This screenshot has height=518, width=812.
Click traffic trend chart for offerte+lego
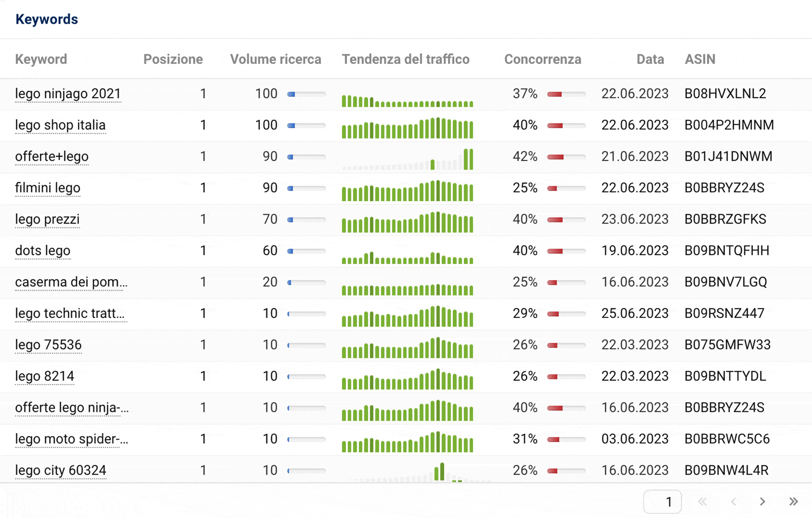click(407, 159)
